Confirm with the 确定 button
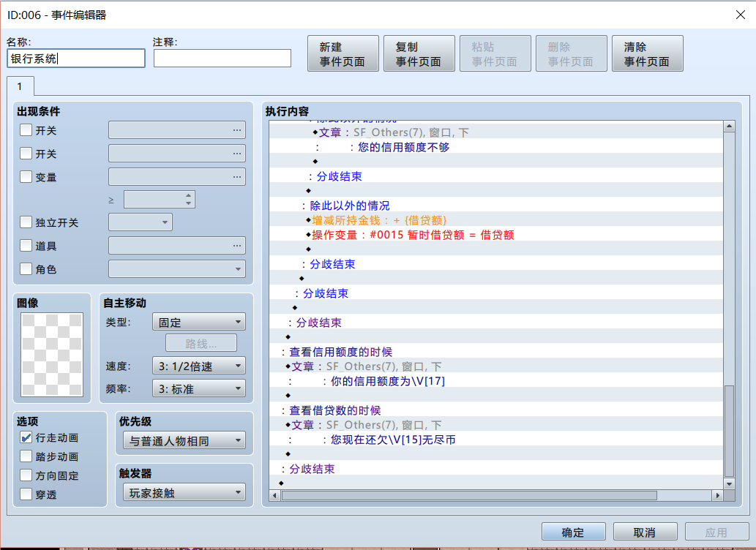The image size is (756, 550). click(574, 532)
